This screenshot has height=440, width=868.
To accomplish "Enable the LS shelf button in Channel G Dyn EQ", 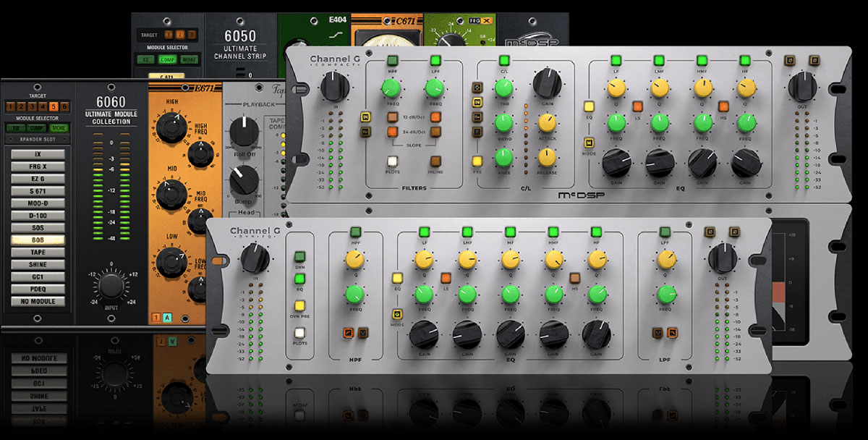I will tap(446, 278).
